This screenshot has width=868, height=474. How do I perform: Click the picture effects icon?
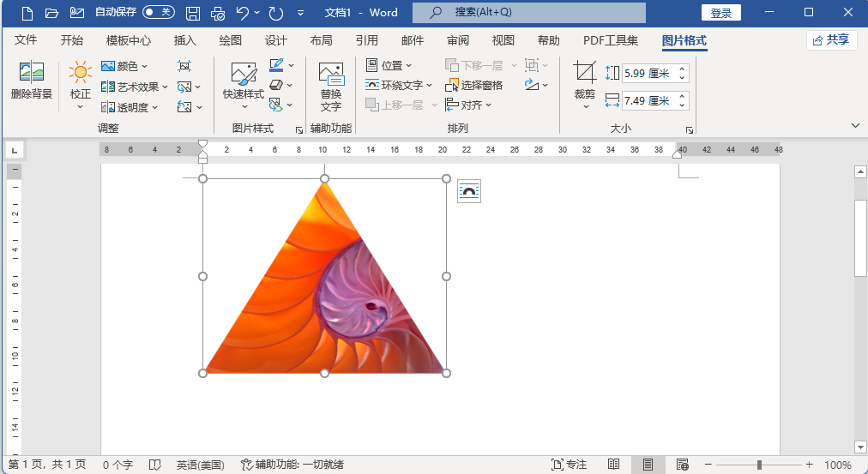point(276,85)
